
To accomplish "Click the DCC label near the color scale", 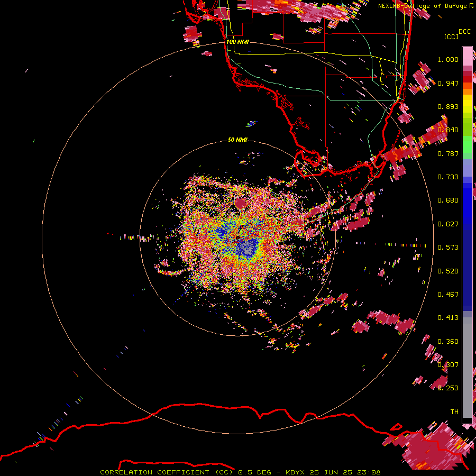I will click(464, 32).
